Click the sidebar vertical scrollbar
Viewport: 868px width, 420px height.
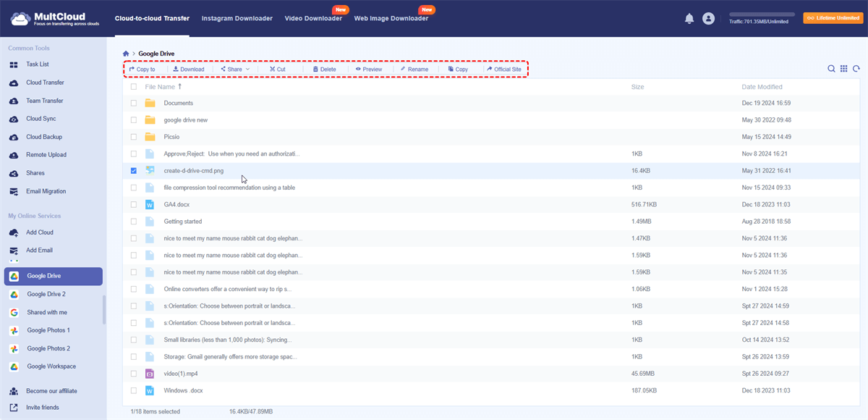(105, 310)
